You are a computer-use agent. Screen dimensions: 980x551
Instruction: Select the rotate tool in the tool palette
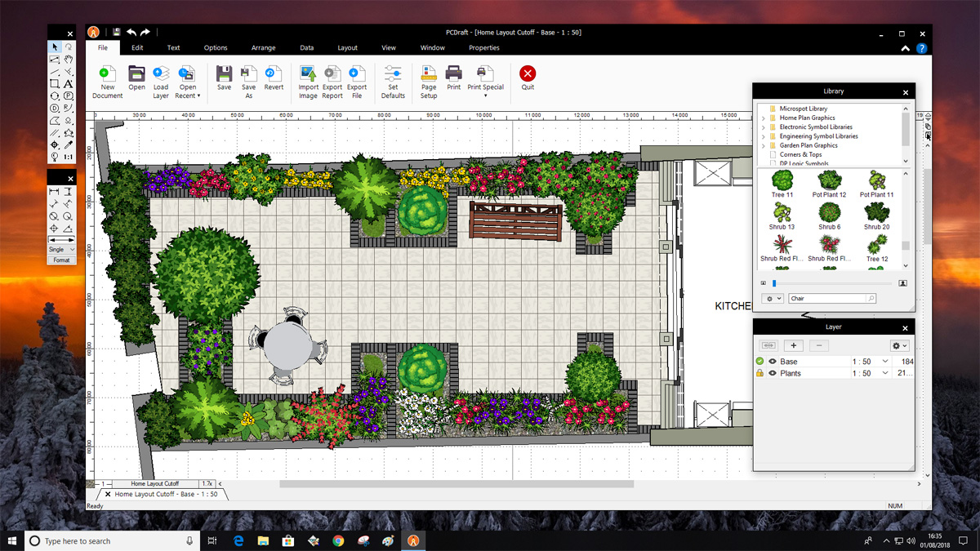tap(69, 47)
